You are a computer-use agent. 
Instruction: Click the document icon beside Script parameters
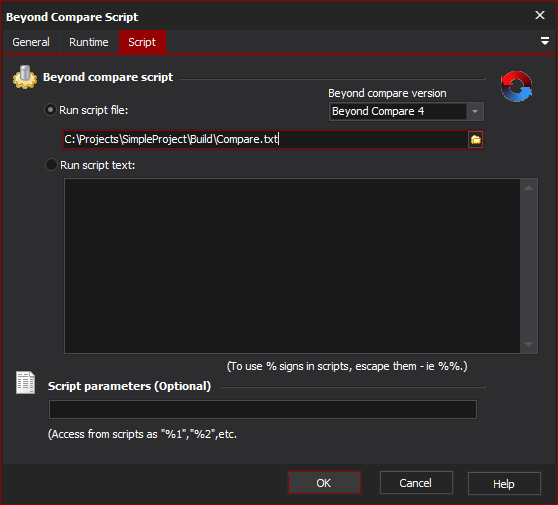pos(25,383)
